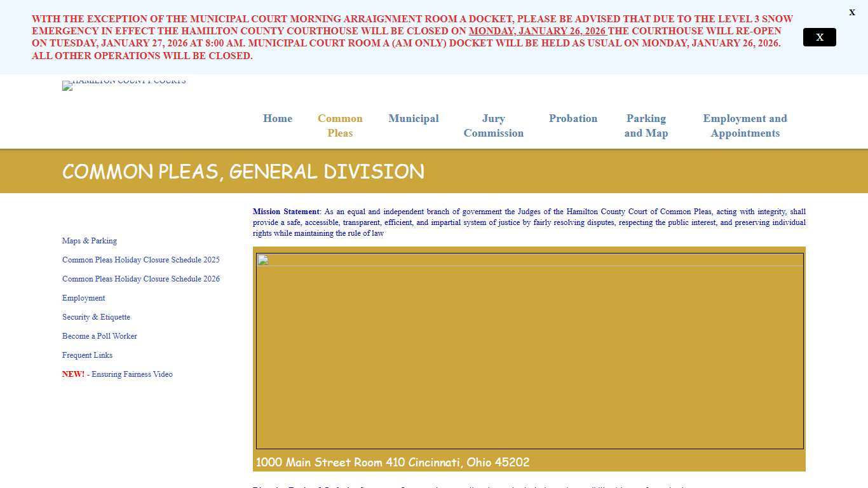The width and height of the screenshot is (868, 488).
Task: Navigate to the Home menu item
Action: (x=277, y=119)
